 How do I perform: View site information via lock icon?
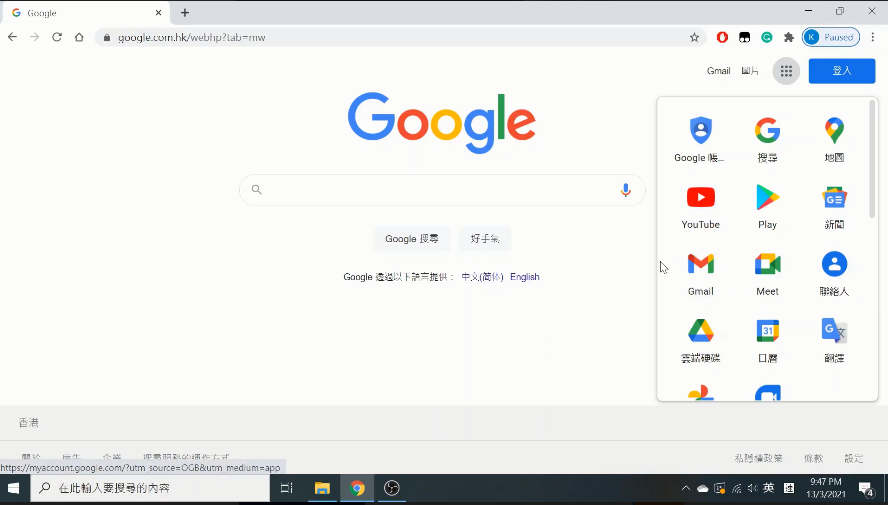pos(106,37)
